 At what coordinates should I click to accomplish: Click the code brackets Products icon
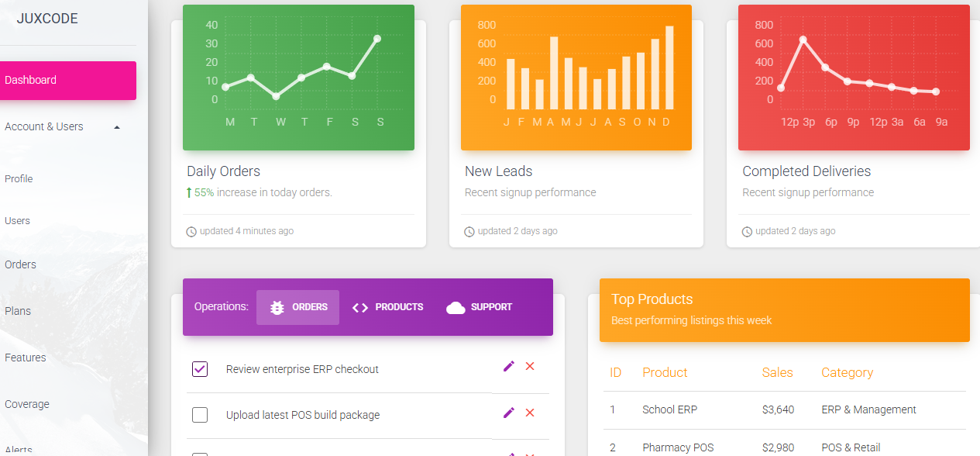pyautogui.click(x=359, y=307)
